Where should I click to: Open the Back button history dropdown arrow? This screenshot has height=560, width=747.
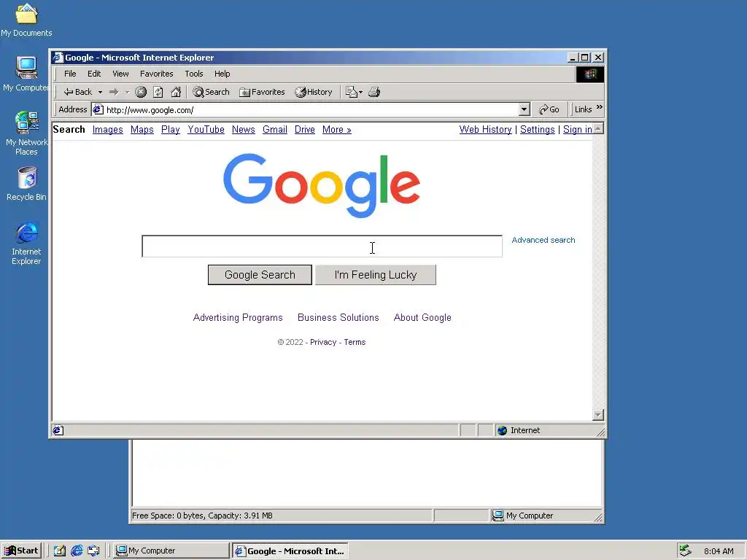coord(100,92)
